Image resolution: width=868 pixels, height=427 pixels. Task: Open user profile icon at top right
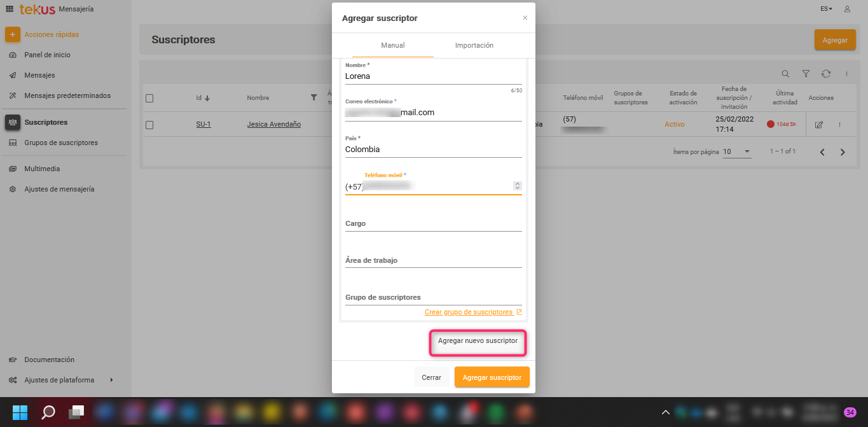pos(847,9)
